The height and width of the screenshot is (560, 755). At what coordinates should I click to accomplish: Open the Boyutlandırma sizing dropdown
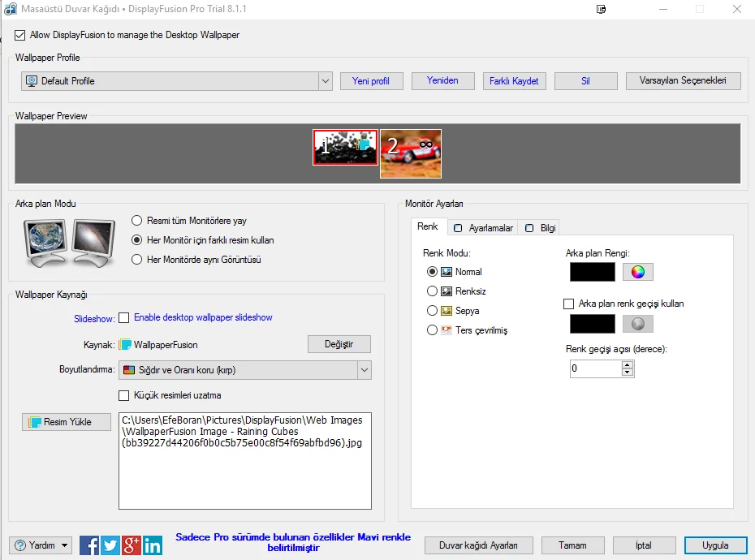coord(363,370)
